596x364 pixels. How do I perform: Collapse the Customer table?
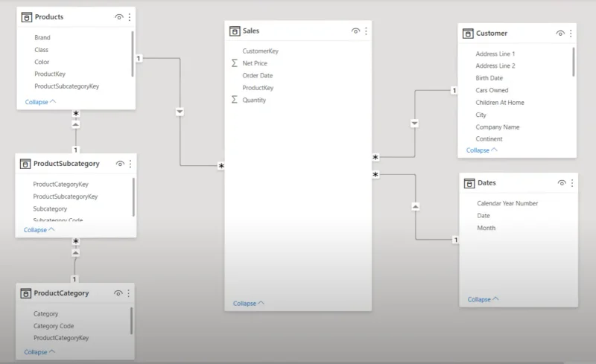(481, 150)
